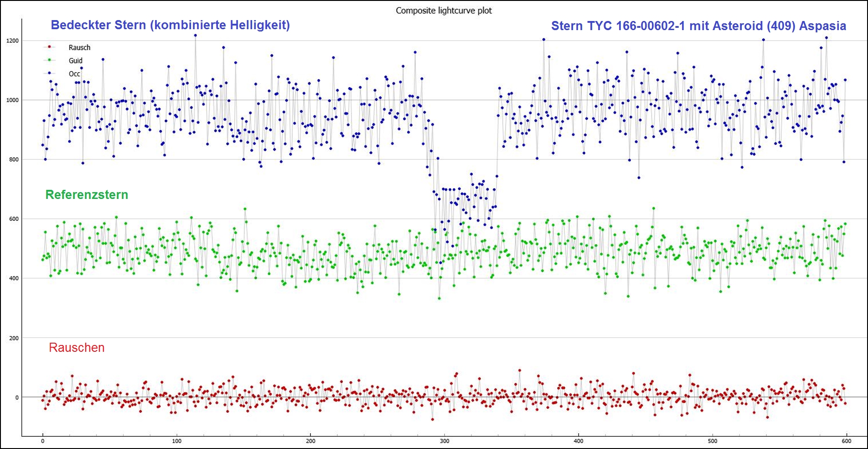The image size is (868, 449).
Task: Click x-axis tick label 300
Action: point(444,441)
